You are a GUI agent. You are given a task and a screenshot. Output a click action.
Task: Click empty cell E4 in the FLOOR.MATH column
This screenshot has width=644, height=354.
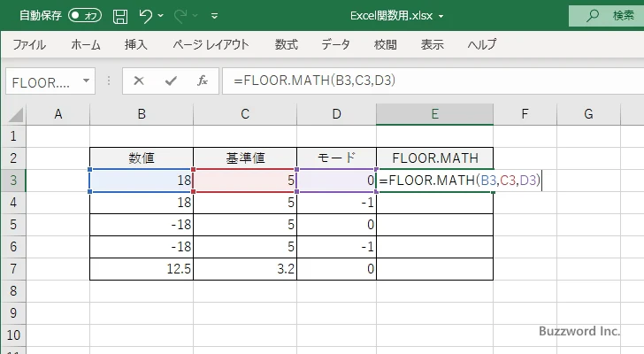(x=434, y=203)
